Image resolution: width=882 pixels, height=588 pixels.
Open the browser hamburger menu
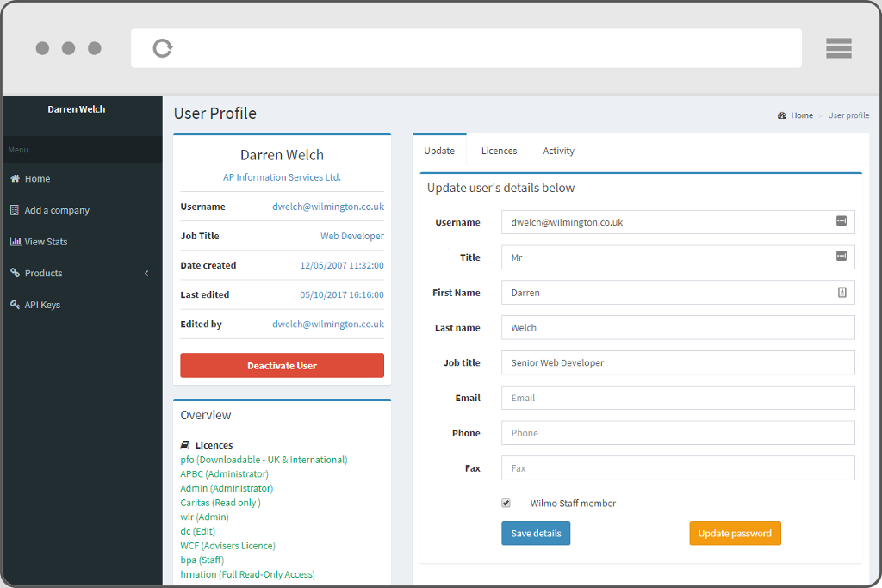[x=838, y=48]
